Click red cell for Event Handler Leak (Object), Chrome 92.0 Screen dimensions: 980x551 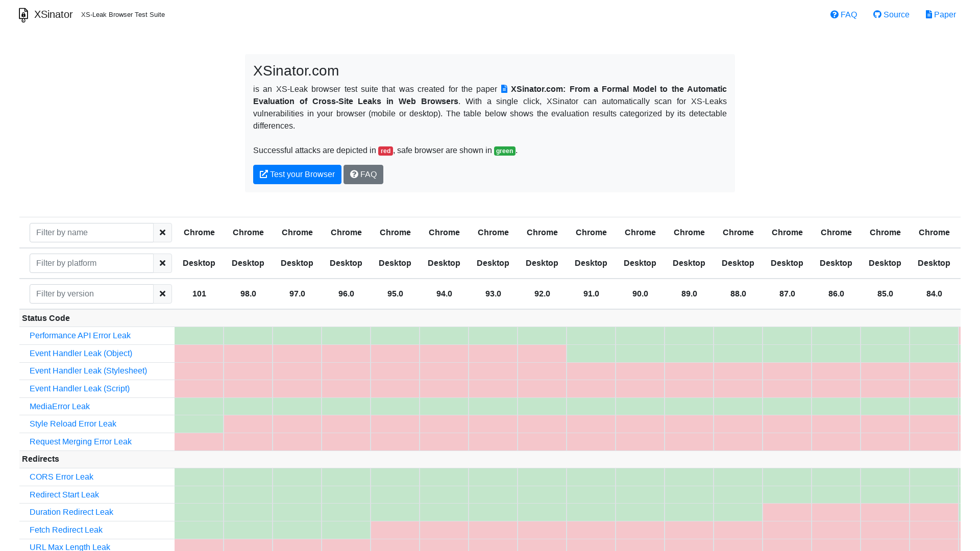pos(542,354)
